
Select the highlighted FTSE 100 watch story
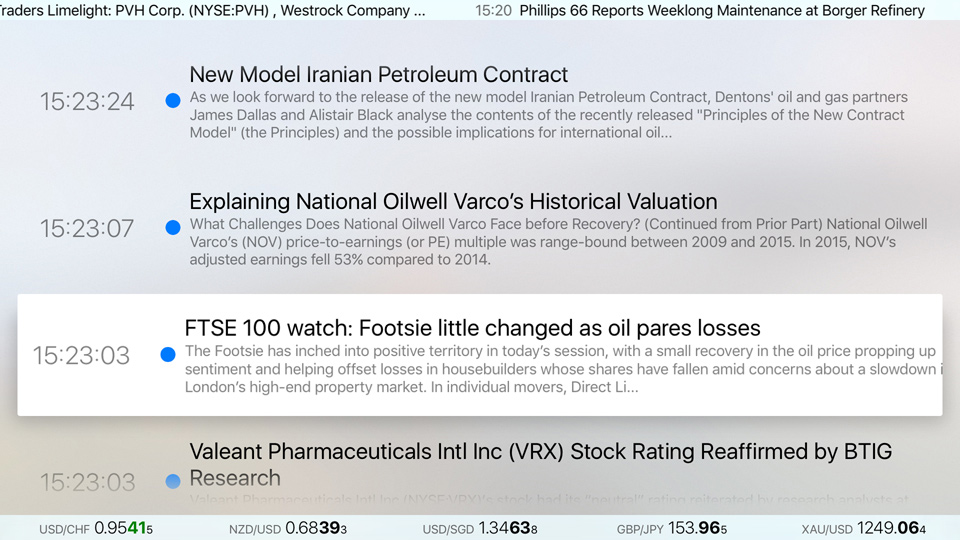[480, 355]
